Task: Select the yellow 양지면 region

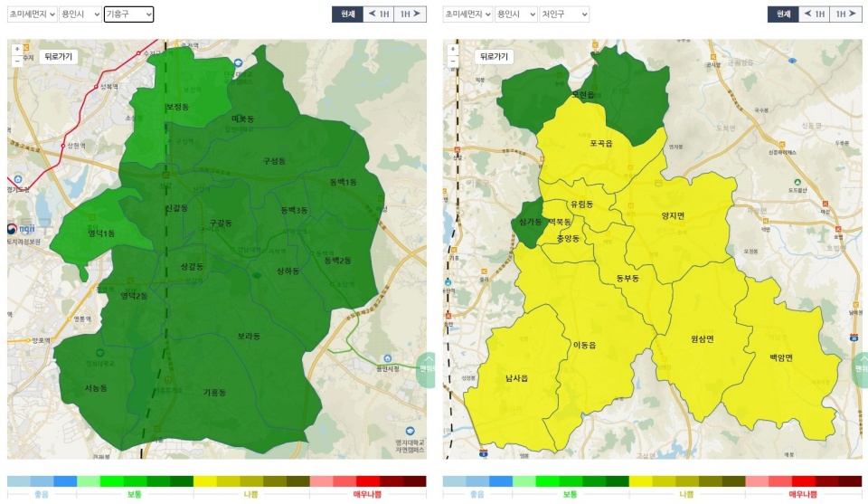Action: coord(673,215)
